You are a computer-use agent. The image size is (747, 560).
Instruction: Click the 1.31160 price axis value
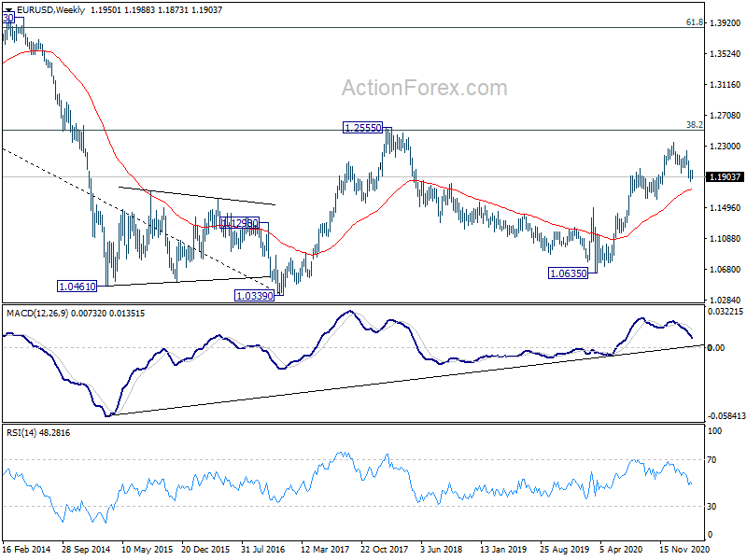726,85
